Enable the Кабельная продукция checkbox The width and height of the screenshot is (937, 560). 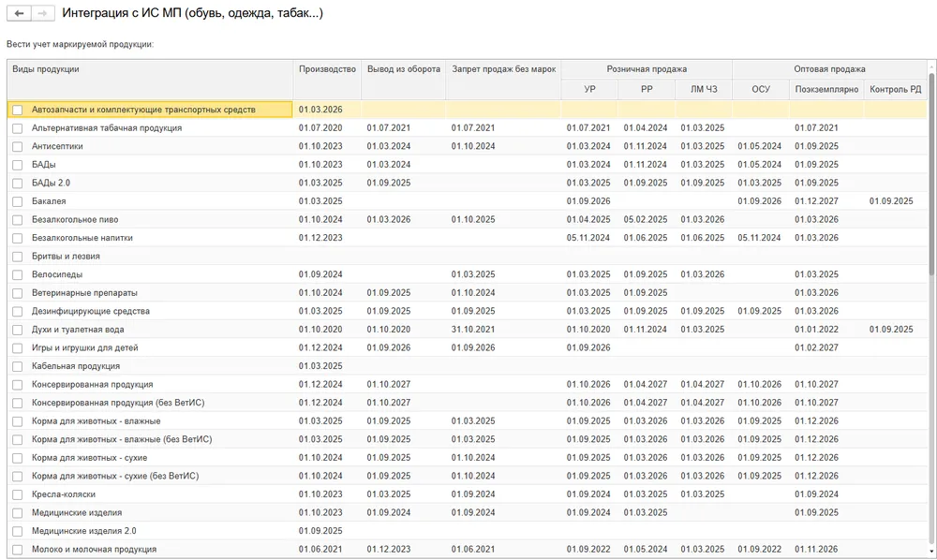click(x=17, y=366)
